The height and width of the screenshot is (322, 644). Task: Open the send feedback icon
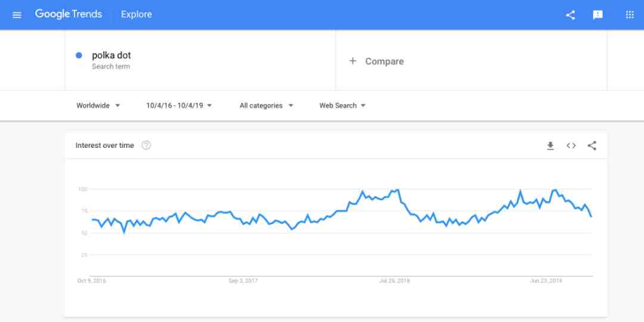pos(597,15)
